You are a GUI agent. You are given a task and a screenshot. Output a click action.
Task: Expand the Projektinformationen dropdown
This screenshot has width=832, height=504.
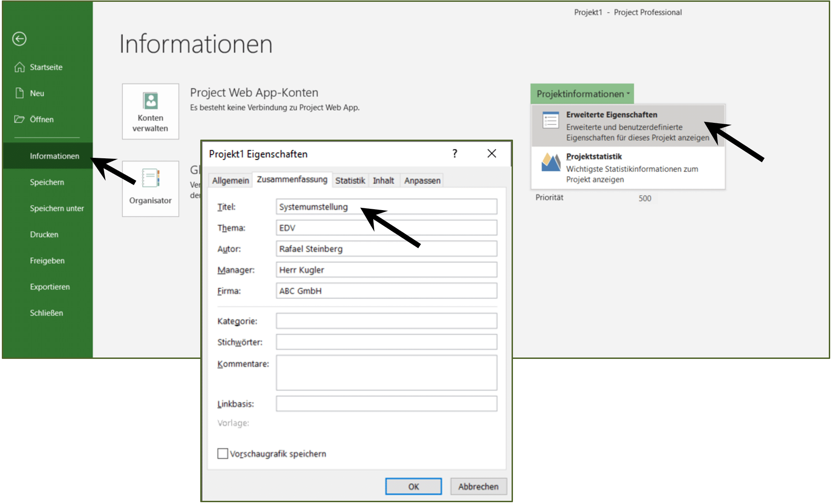[582, 94]
